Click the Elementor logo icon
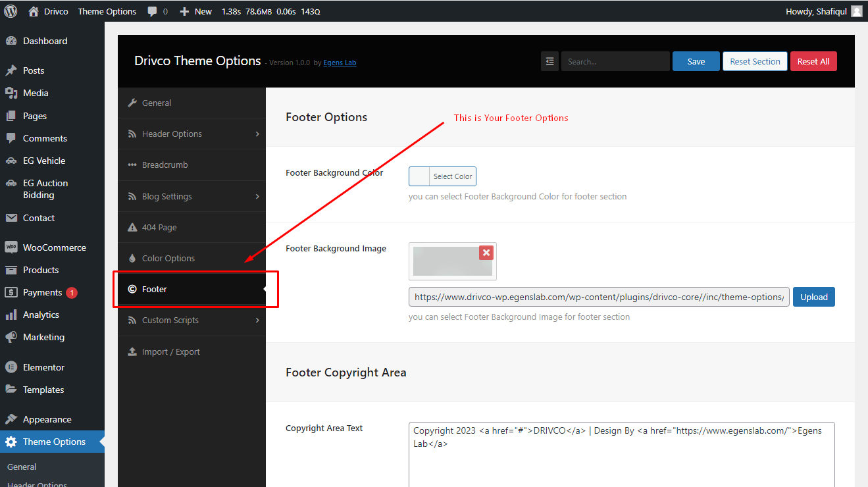This screenshot has width=868, height=487. pos(11,367)
